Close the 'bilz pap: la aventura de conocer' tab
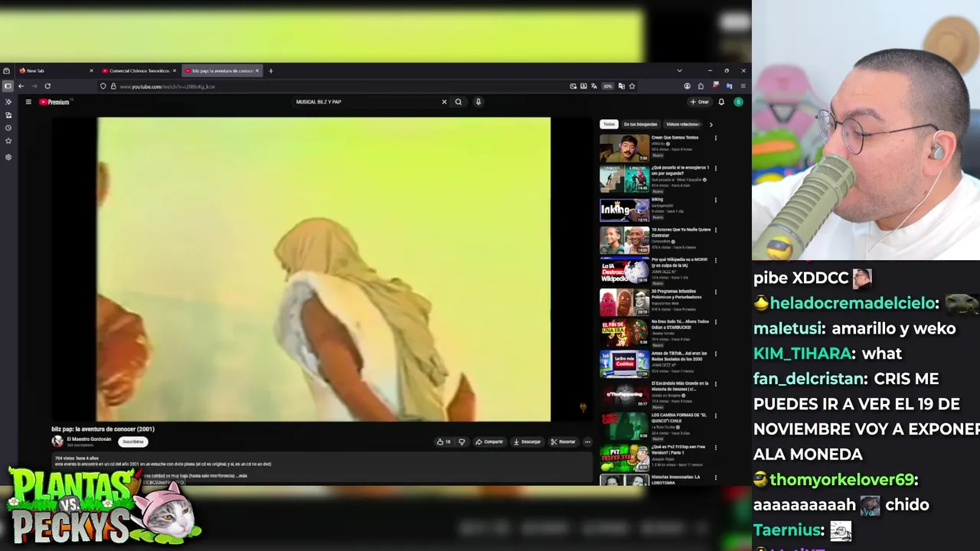The width and height of the screenshot is (980, 551). pyautogui.click(x=257, y=70)
